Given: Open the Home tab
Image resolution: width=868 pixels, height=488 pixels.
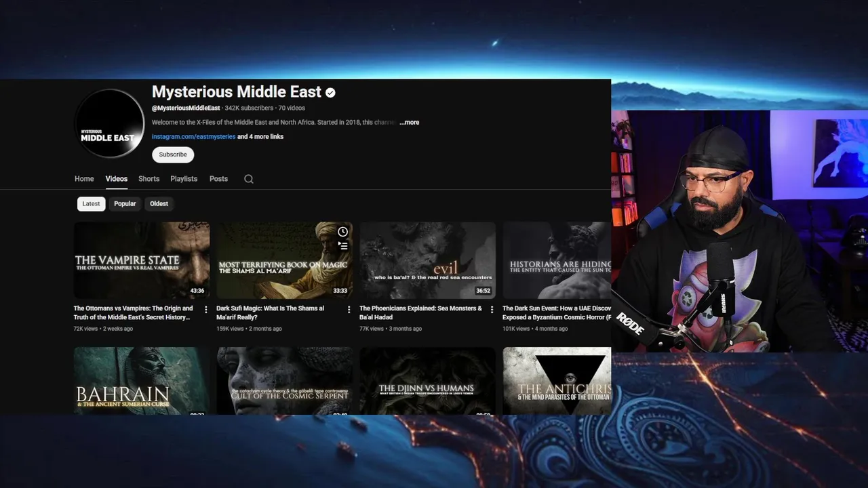Looking at the screenshot, I should (84, 179).
